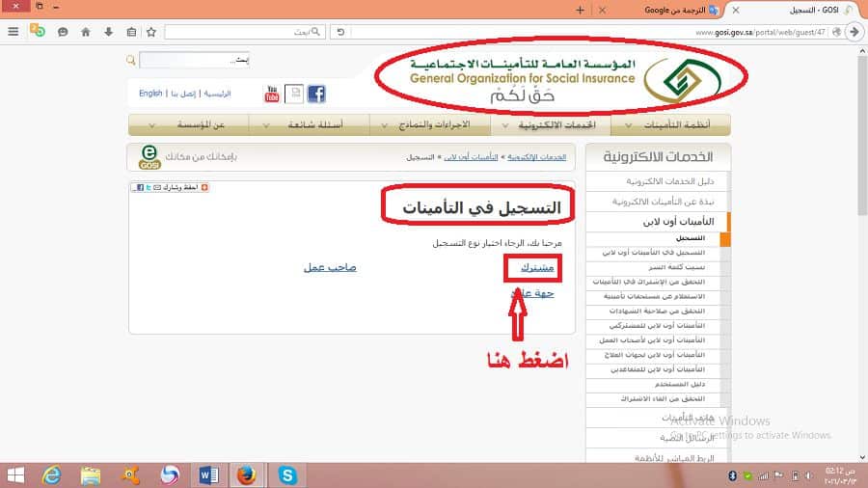This screenshot has width=868, height=488.
Task: Click the browser home icon
Action: 85,32
